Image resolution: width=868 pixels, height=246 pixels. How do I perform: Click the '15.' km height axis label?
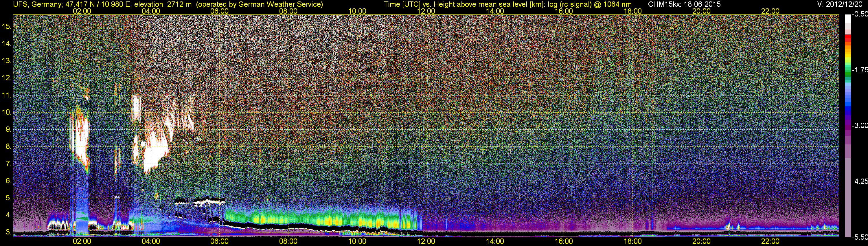coord(7,26)
